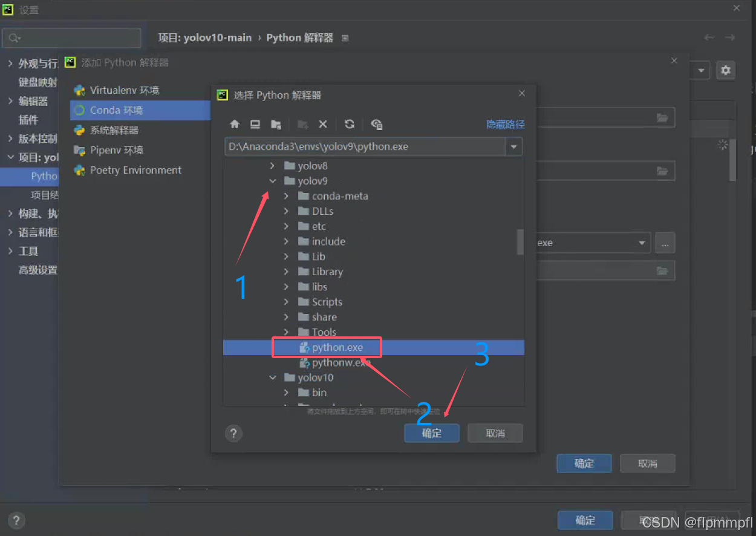The image size is (756, 536).
Task: Open 键盘映射 settings page
Action: pos(38,82)
